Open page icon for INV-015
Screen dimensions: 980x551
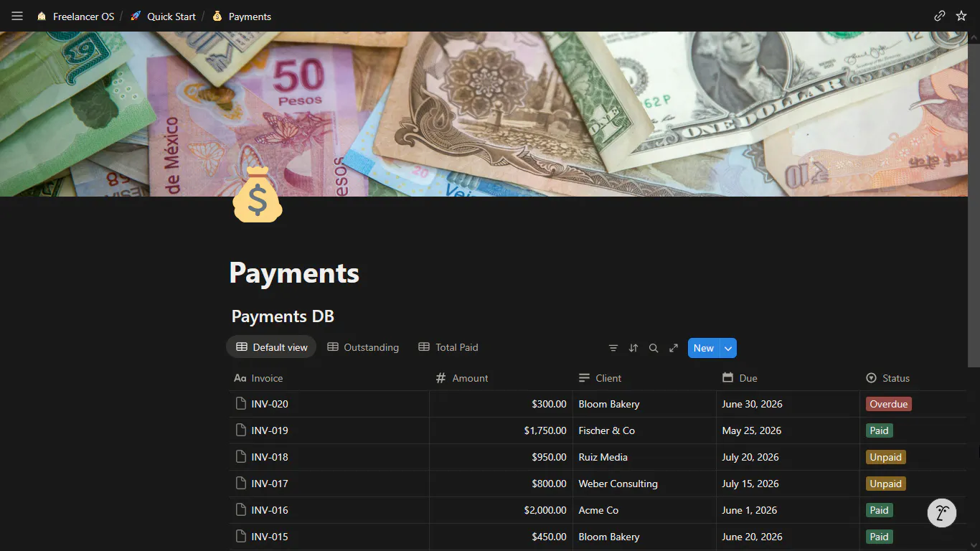point(241,537)
